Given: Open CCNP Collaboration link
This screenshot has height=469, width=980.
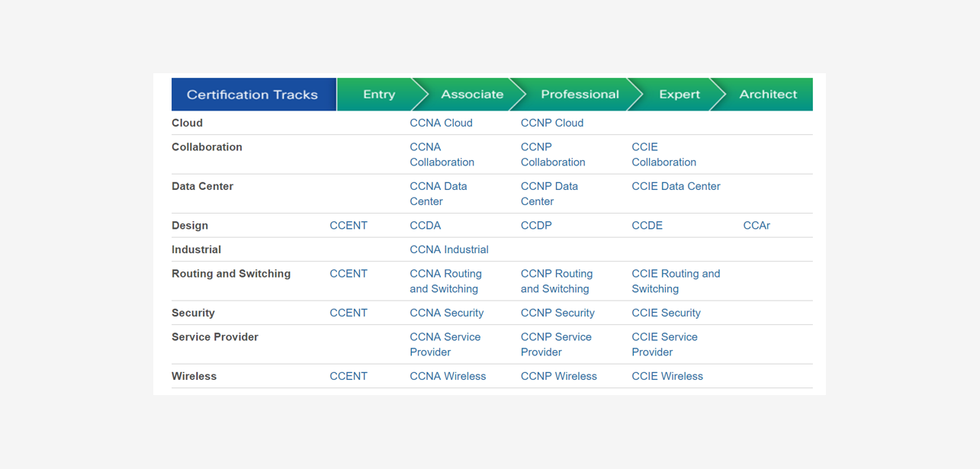Looking at the screenshot, I should pyautogui.click(x=553, y=155).
